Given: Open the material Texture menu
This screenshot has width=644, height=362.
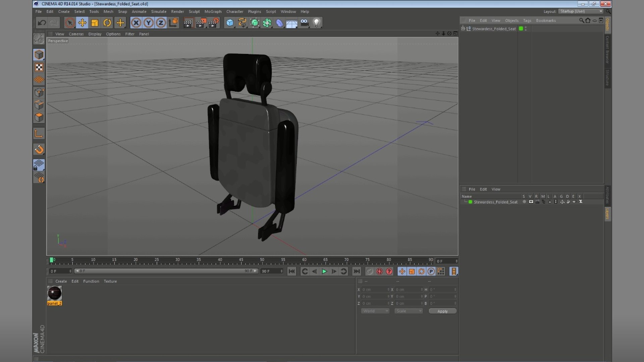Looking at the screenshot, I should pyautogui.click(x=110, y=281).
